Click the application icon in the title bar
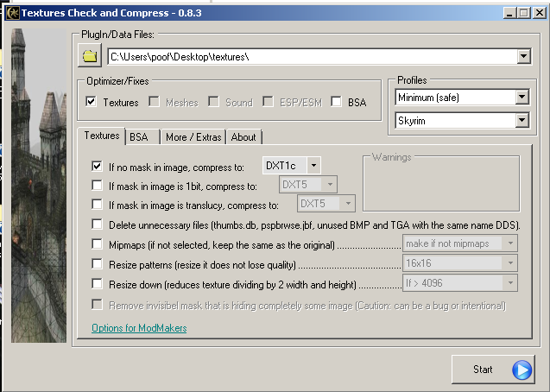The image size is (550, 392). point(13,13)
